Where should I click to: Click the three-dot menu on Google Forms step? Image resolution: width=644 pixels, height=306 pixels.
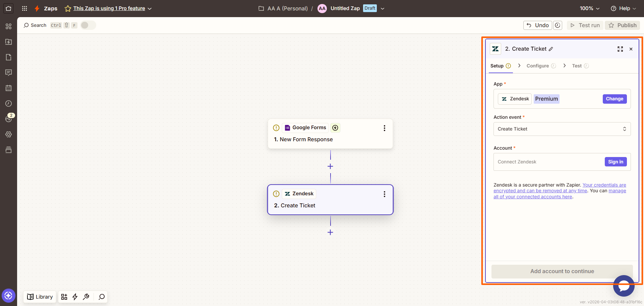(x=385, y=128)
